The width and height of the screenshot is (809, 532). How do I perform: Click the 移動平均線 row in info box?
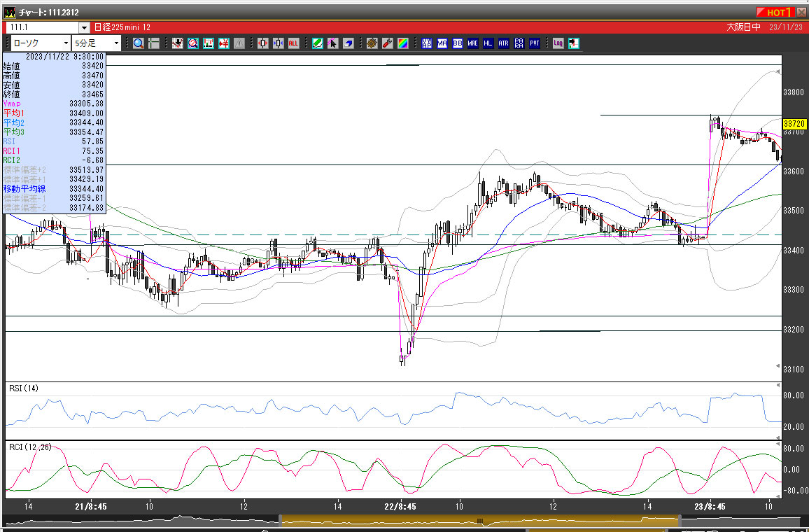(54, 189)
